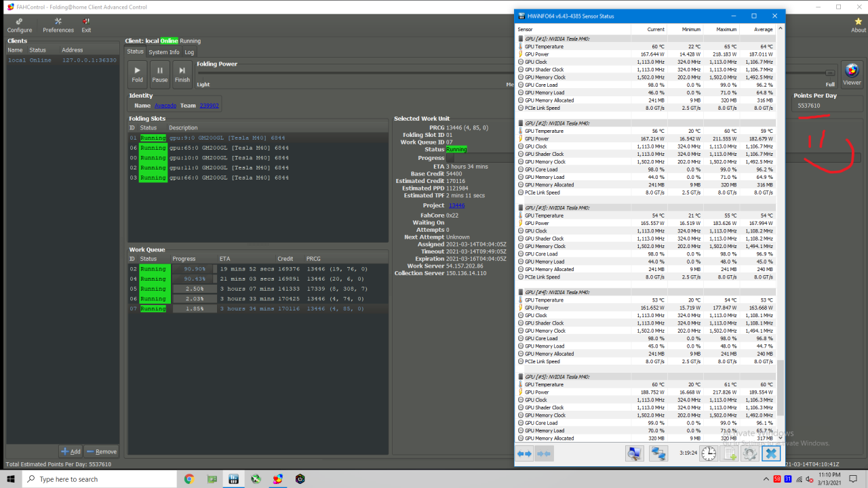Open FAHControl Preferences
Image resolution: width=868 pixels, height=488 pixels.
click(x=58, y=26)
